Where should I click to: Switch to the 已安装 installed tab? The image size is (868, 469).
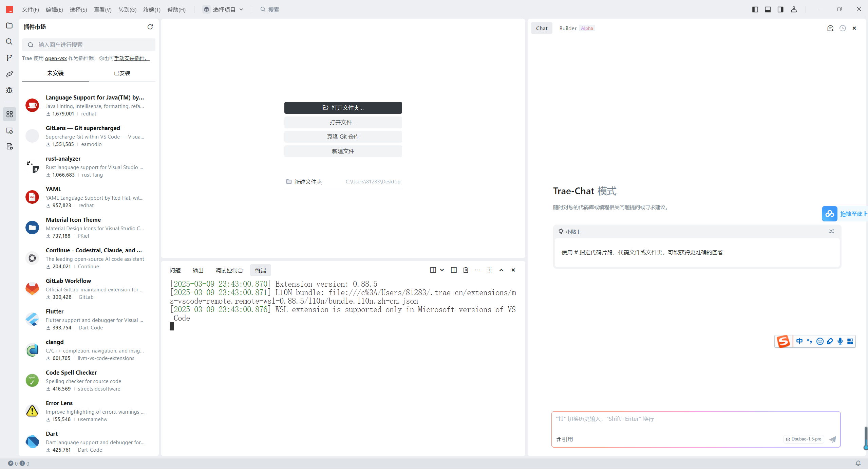tap(122, 73)
